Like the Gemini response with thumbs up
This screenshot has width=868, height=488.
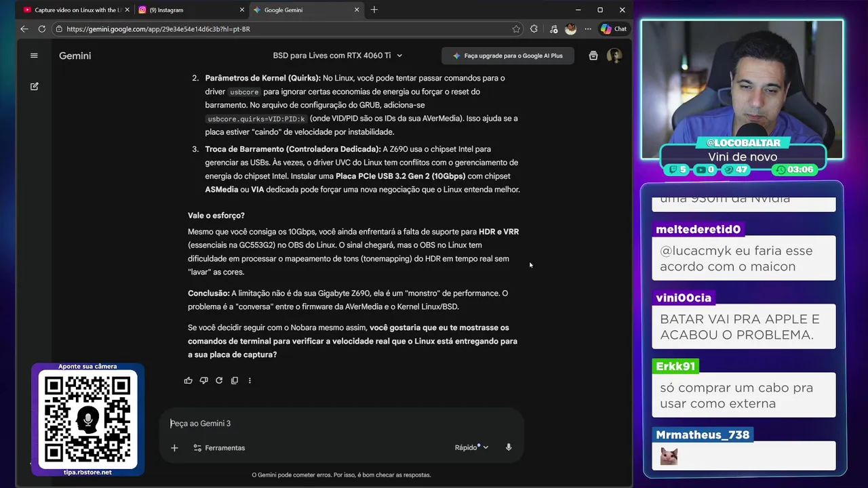click(x=188, y=380)
